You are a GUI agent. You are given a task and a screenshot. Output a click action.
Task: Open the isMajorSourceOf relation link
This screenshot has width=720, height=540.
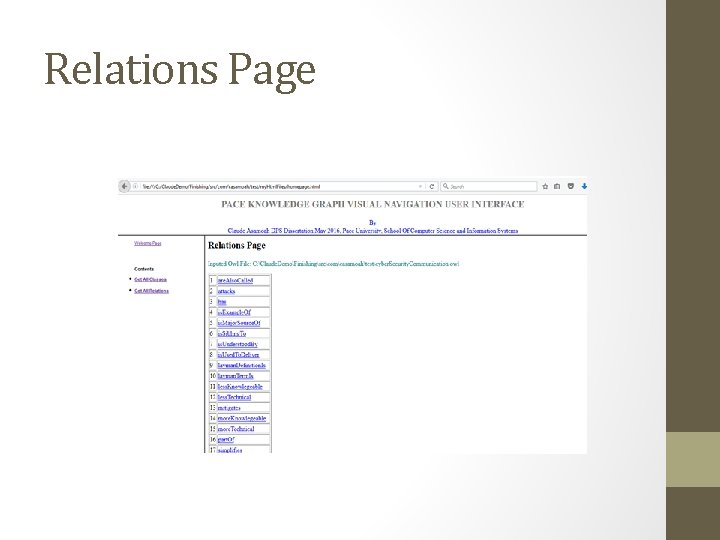pos(239,323)
